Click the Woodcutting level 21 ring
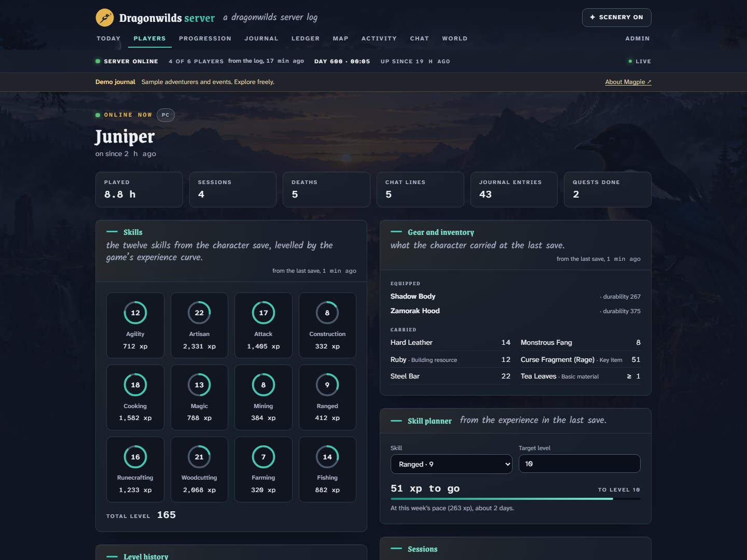This screenshot has height=560, width=747. [x=199, y=457]
